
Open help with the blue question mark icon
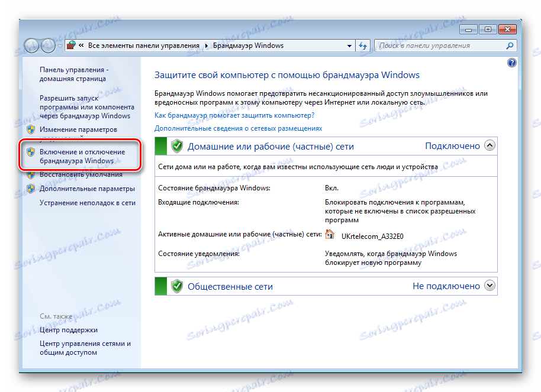(x=511, y=63)
